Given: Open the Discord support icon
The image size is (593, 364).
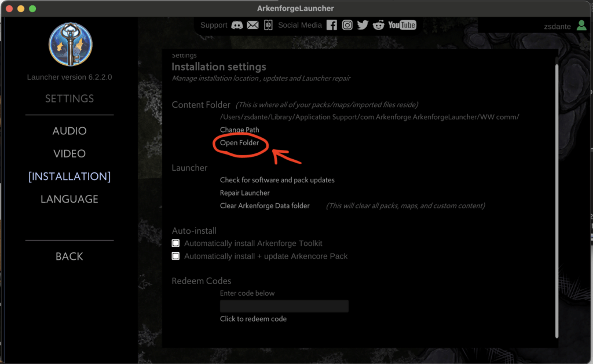Looking at the screenshot, I should (237, 25).
